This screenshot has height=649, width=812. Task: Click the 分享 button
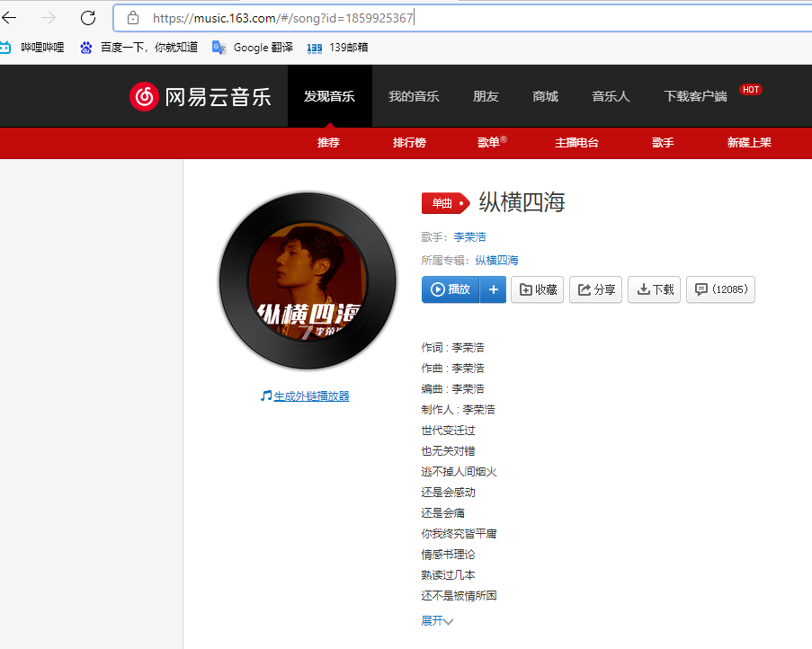click(595, 289)
